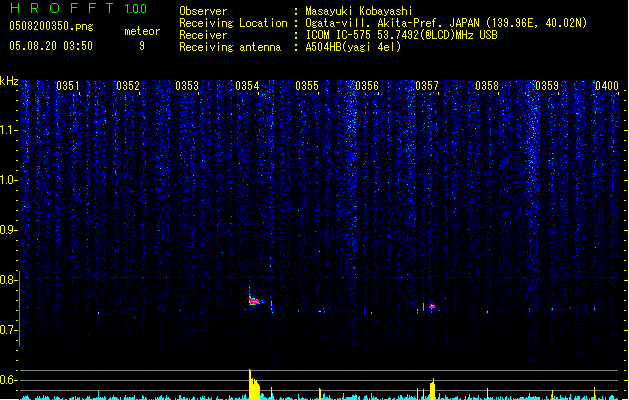This screenshot has width=629, height=400.
Task: Click the 0352 time marker
Action: (128, 86)
